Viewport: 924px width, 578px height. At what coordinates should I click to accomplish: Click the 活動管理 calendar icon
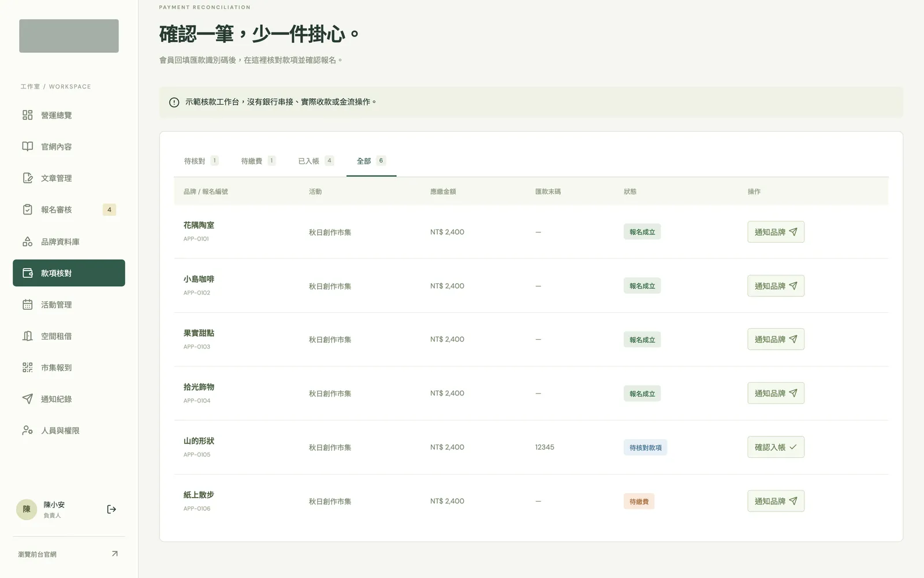click(27, 305)
